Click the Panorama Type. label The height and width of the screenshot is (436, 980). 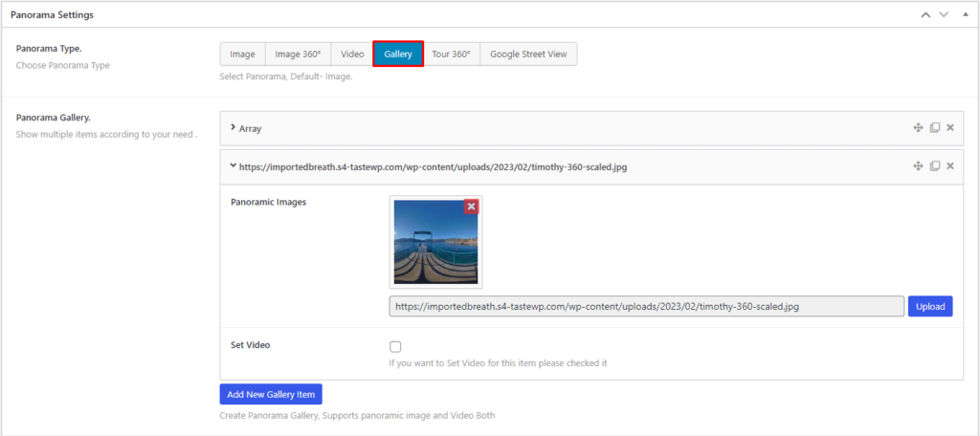click(47, 48)
